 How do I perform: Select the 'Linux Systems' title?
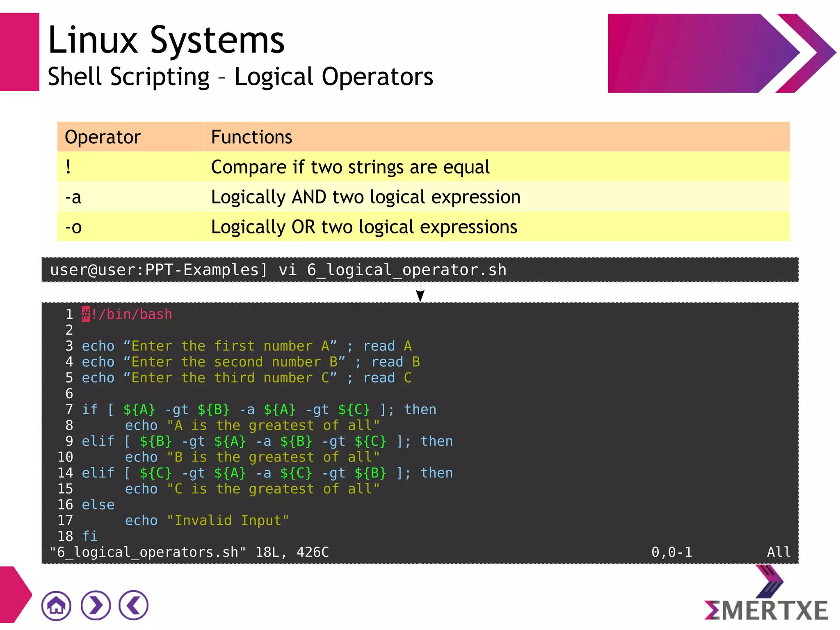point(166,39)
